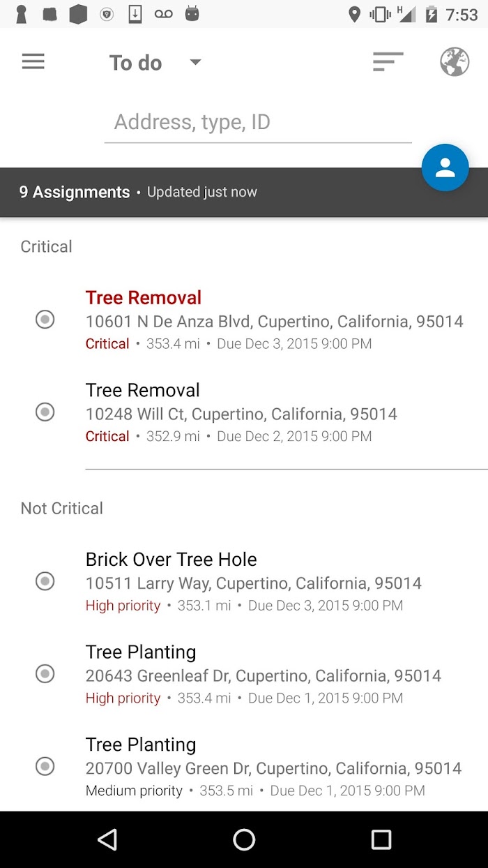Select radio button for 10248 Will Ct
This screenshot has height=868, width=488.
45,412
